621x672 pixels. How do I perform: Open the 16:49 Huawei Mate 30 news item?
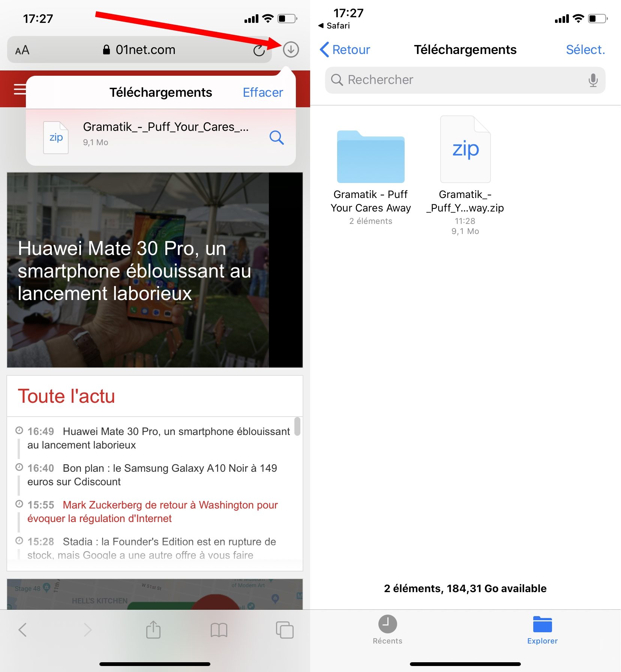tap(158, 438)
